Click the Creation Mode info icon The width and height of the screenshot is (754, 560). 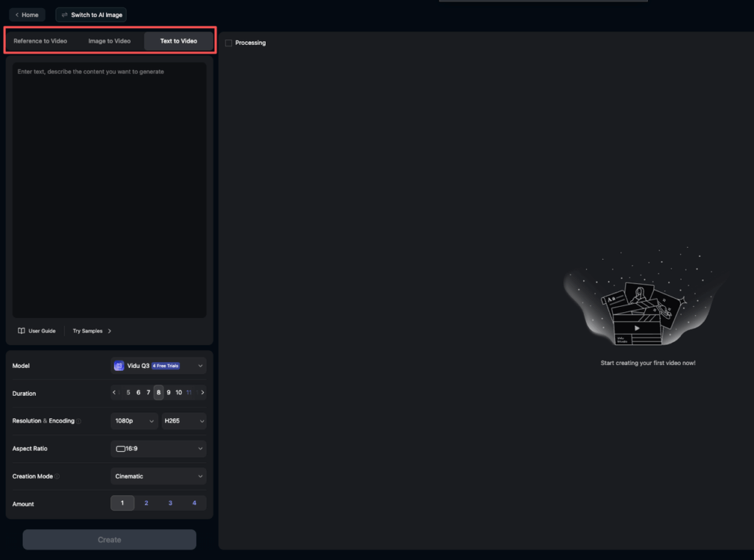point(57,476)
